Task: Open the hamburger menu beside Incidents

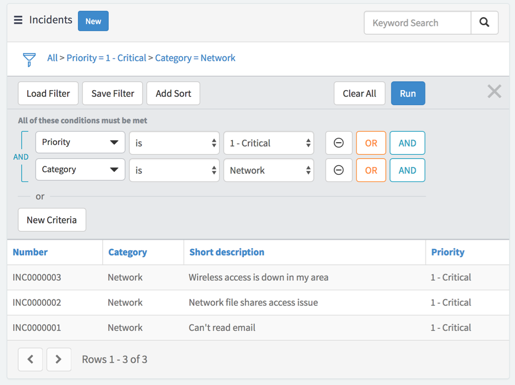Action: pos(18,20)
